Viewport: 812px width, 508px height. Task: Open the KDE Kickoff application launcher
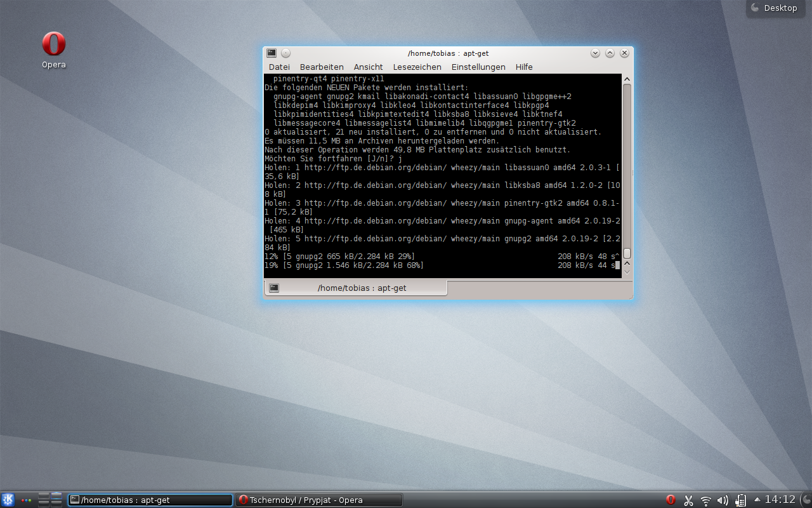(x=8, y=500)
